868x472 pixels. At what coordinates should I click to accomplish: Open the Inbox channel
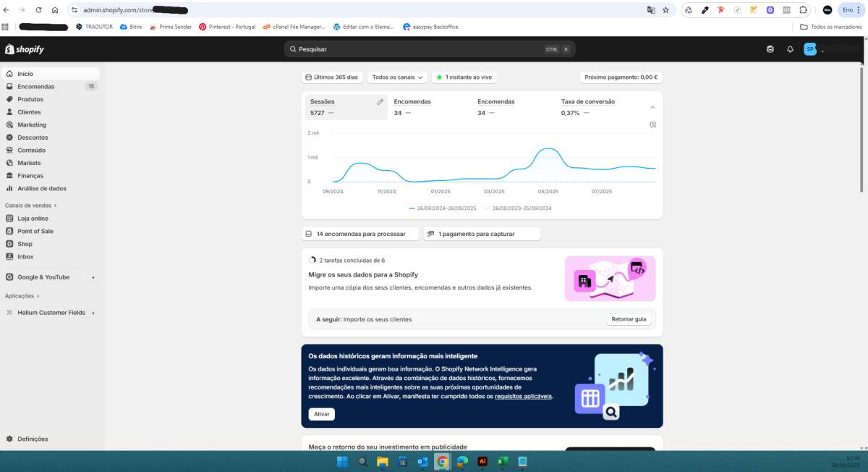[25, 257]
